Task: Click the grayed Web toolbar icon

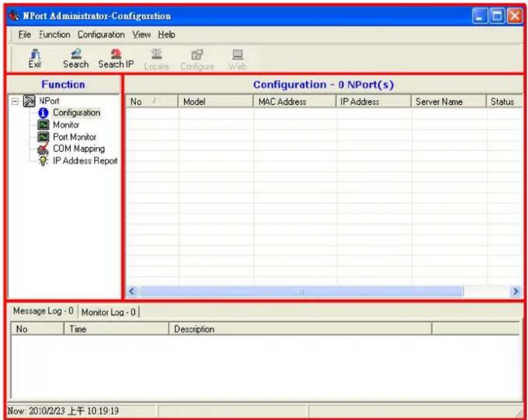Action: [238, 54]
